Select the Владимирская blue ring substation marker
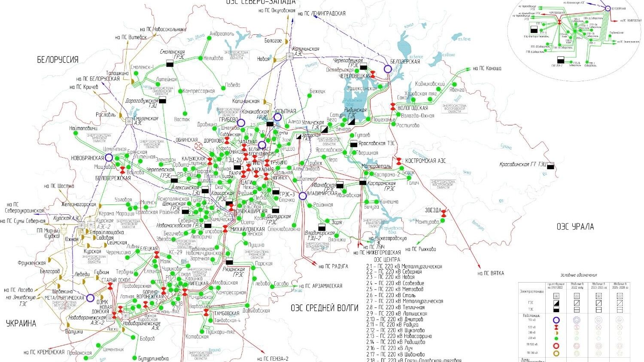This screenshot has width=644, height=362. (x=303, y=196)
